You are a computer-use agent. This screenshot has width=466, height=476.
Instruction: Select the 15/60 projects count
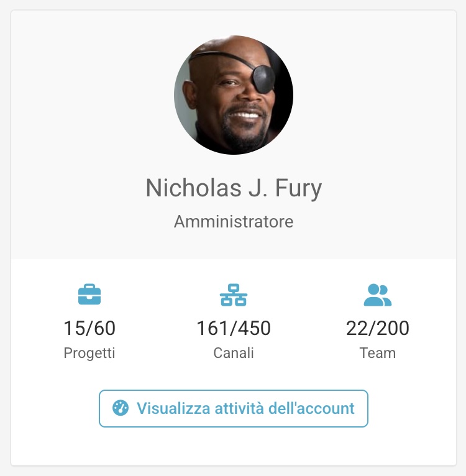tap(89, 328)
